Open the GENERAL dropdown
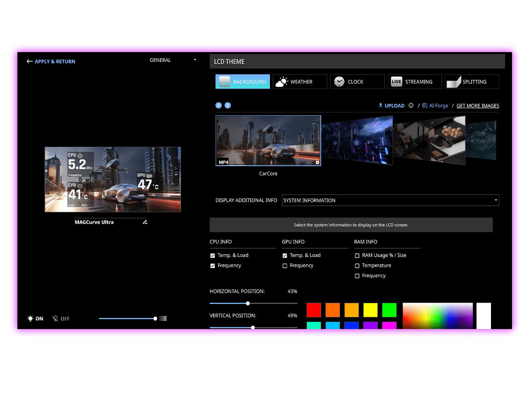Viewport: 529px width, 420px height. (x=173, y=60)
